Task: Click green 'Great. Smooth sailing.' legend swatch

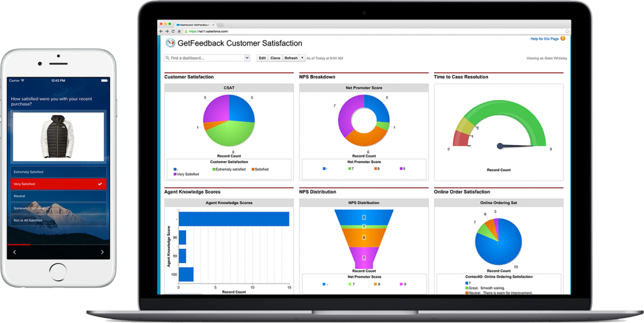Action: coord(467,288)
